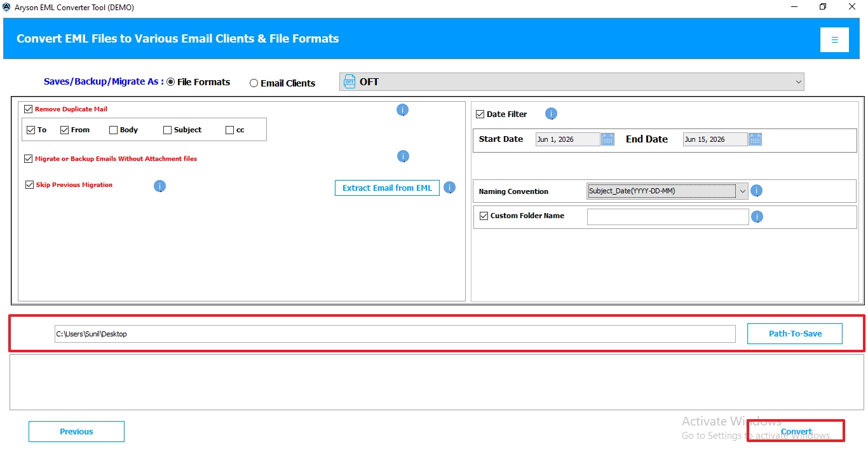The image size is (868, 463).
Task: Click info icon for Migrate Without Attachment
Action: [402, 156]
